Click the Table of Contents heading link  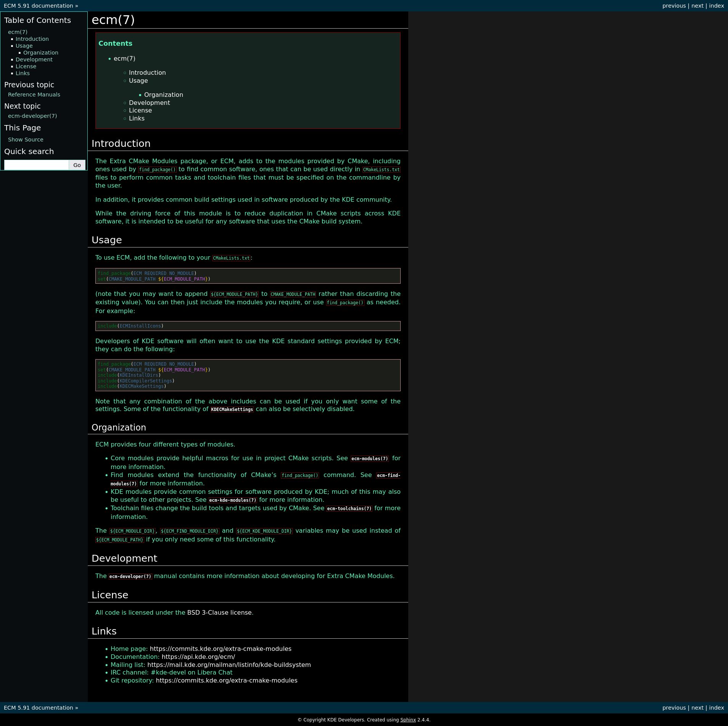pyautogui.click(x=37, y=21)
